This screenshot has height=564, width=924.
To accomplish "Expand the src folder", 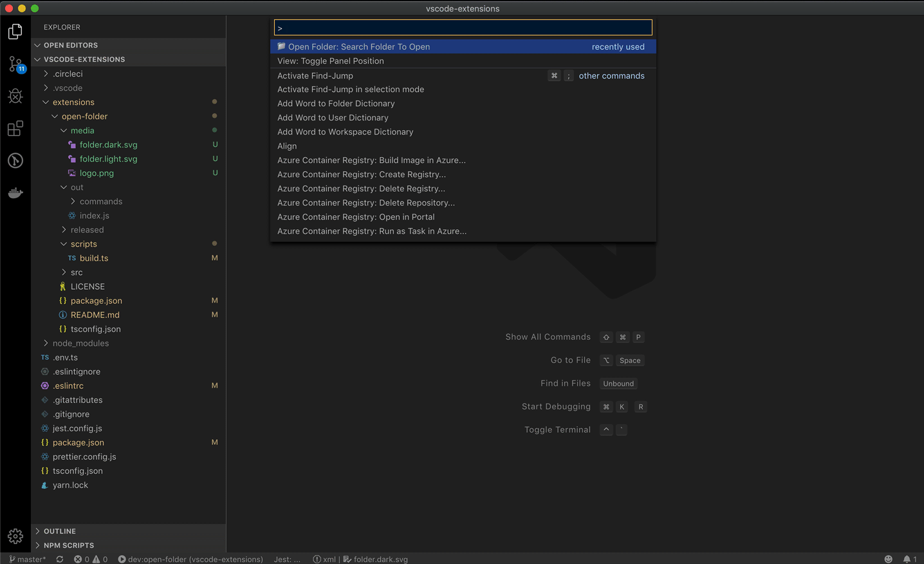I will (129, 272).
